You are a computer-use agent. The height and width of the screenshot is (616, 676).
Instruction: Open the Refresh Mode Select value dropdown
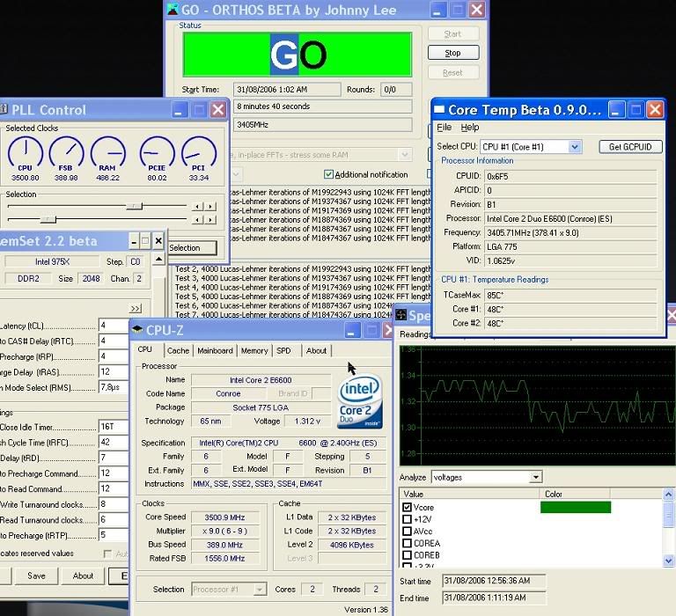[114, 387]
